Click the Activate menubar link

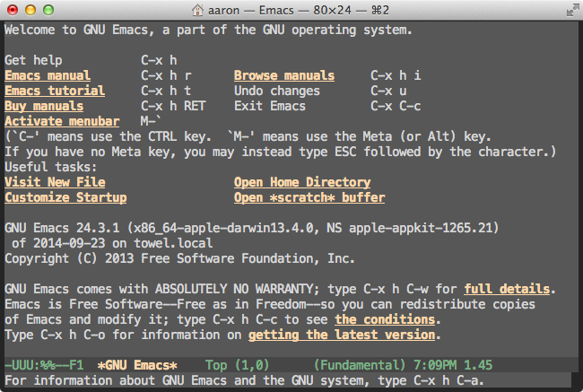[62, 121]
